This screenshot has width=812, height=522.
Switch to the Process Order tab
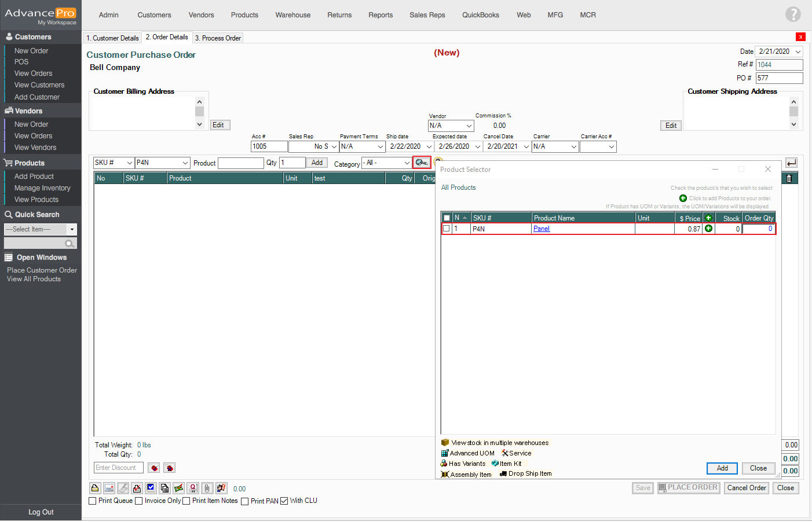pyautogui.click(x=218, y=38)
